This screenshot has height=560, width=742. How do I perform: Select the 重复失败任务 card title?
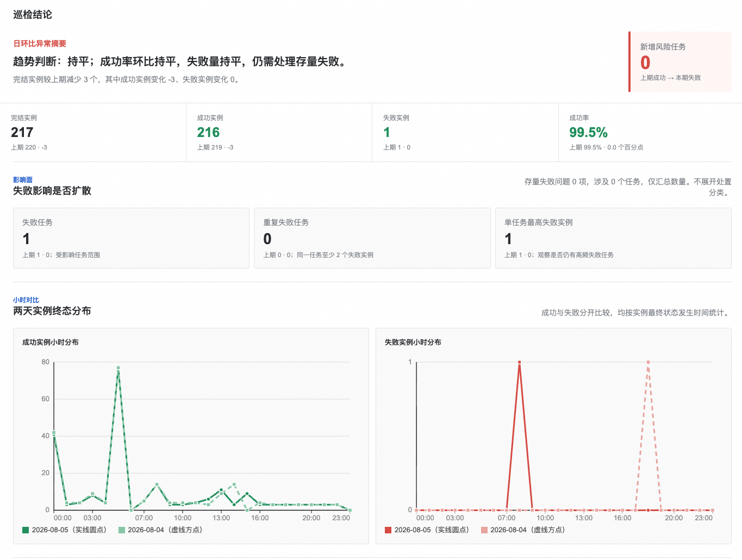[286, 222]
